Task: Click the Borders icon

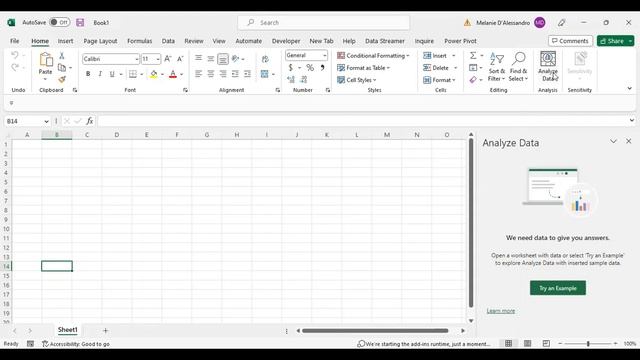Action: 133,74
